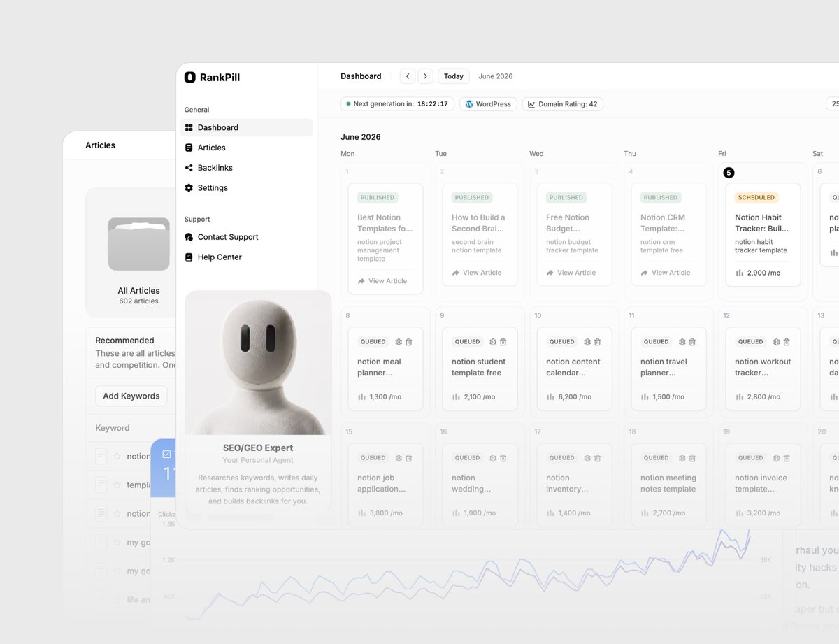The width and height of the screenshot is (839, 644).
Task: Open settings gear on notion job application card
Action: (399, 458)
